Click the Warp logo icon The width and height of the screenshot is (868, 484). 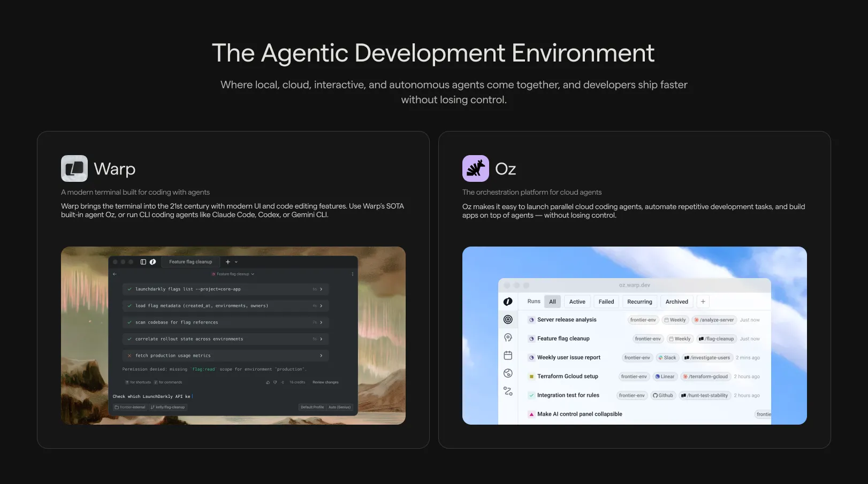tap(74, 168)
